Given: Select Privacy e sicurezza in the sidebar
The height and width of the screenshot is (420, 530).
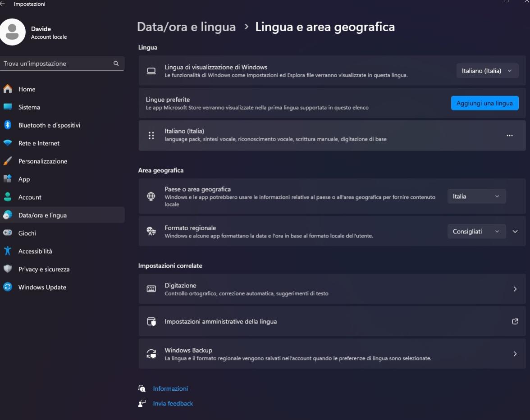Looking at the screenshot, I should click(x=44, y=269).
